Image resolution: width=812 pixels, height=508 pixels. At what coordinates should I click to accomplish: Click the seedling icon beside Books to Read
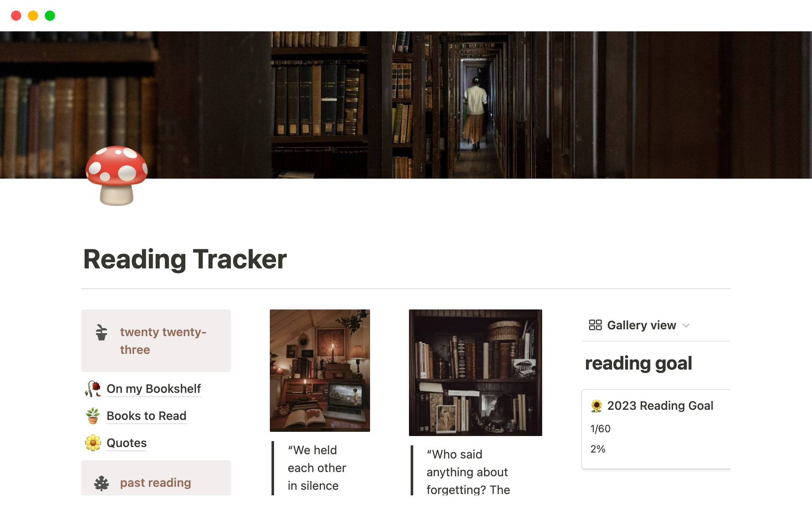click(x=93, y=416)
